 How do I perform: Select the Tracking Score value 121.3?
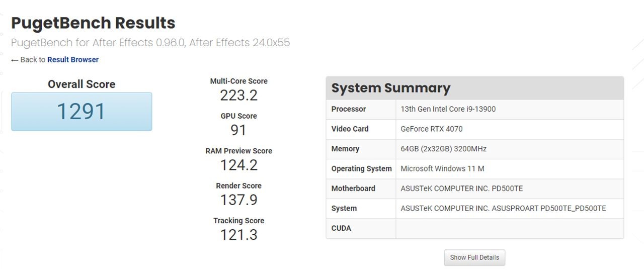point(238,235)
